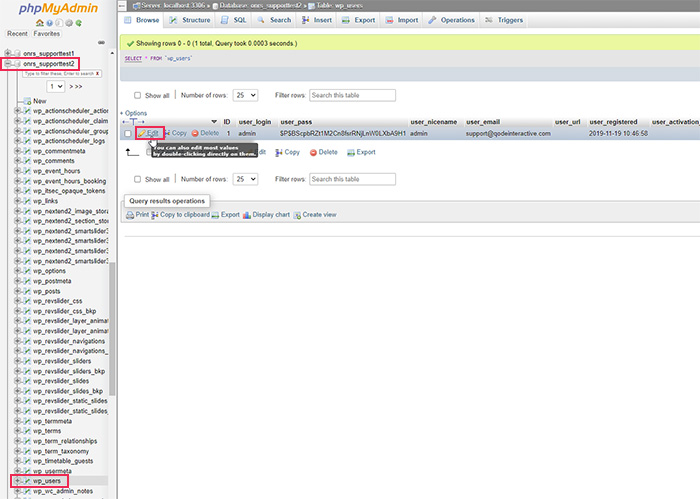Open page number dropdown in sidebar

pos(56,86)
